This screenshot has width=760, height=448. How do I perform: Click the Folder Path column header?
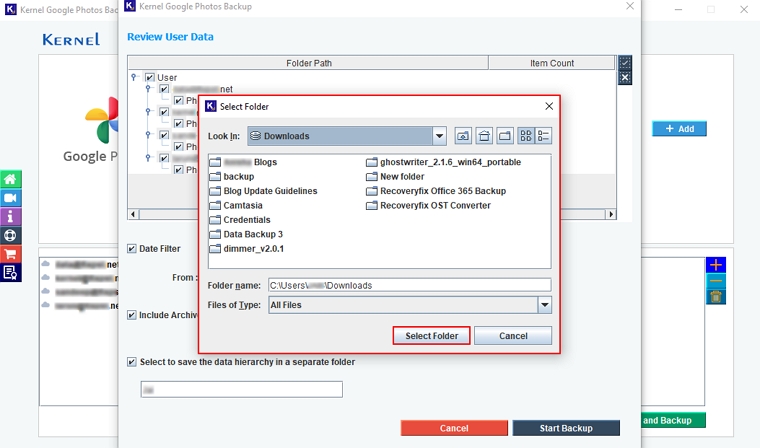[x=308, y=63]
